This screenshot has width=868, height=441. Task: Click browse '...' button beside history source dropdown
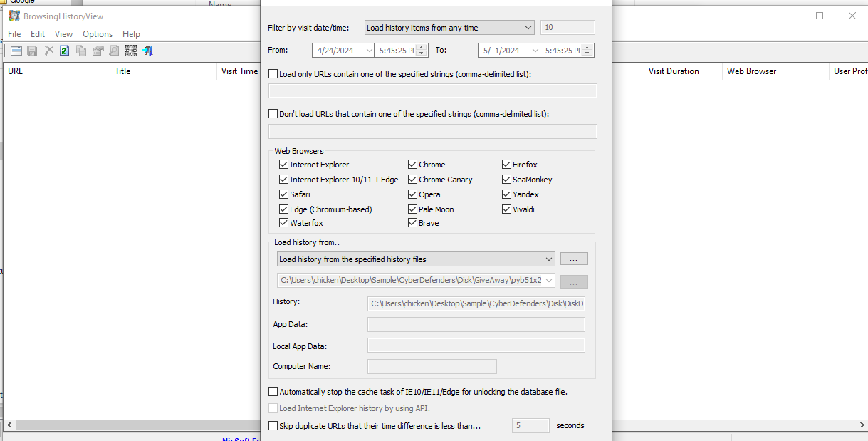574,259
